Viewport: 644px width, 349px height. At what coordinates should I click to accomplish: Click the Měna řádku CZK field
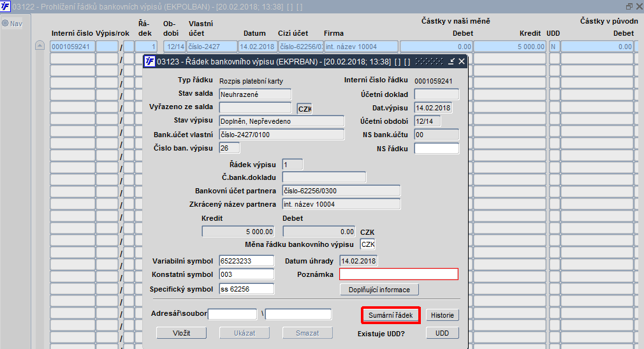click(367, 244)
